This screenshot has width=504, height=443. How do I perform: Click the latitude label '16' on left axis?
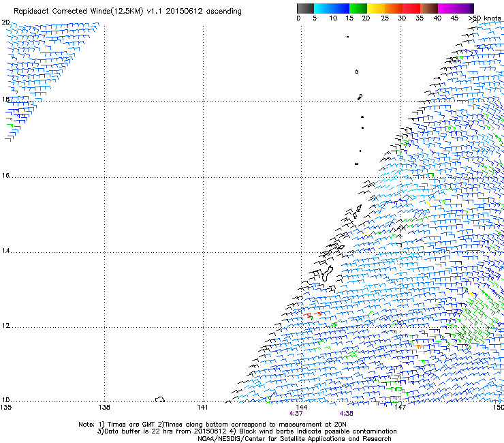[x=5, y=176]
